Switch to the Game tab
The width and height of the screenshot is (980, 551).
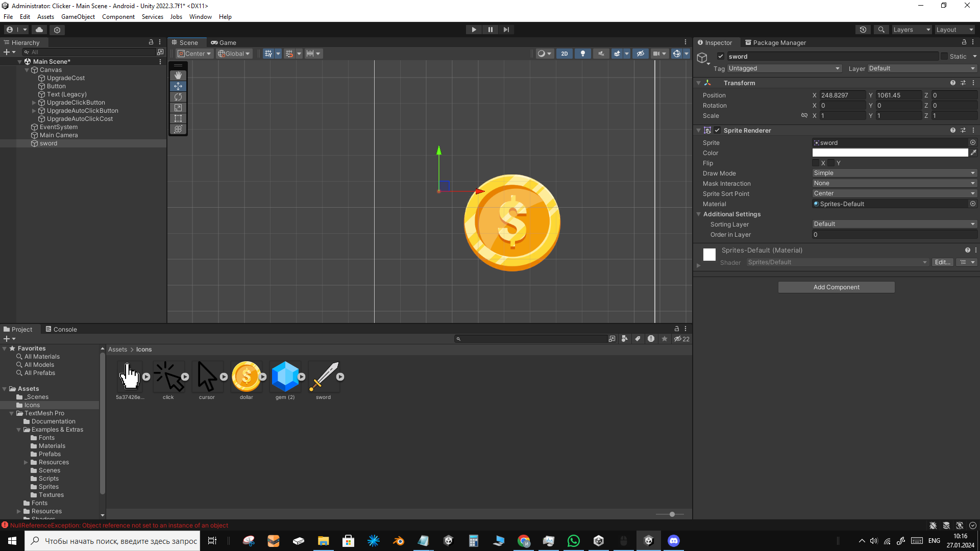click(x=224, y=42)
